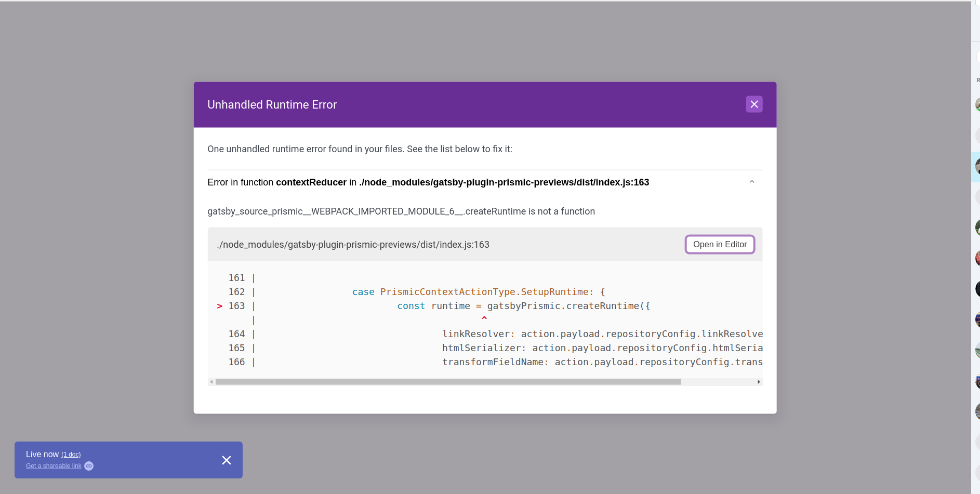Viewport: 980px width, 494px height.
Task: Click the "Unhandled Runtime Error" title text
Action: 272,105
